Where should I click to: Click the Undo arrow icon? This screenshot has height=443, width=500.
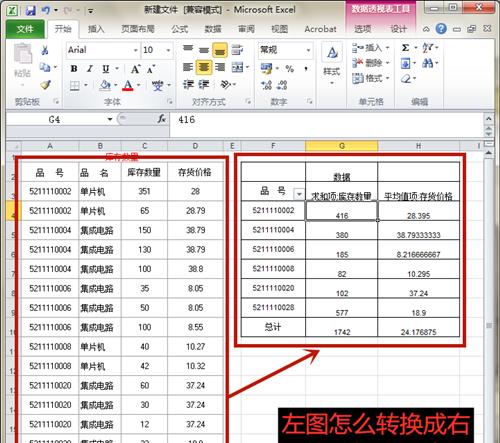46,10
